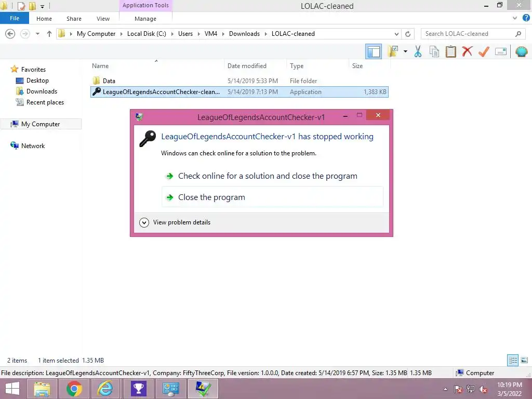532x399 pixels.
Task: Select Favorites in the navigation pane
Action: click(x=33, y=69)
